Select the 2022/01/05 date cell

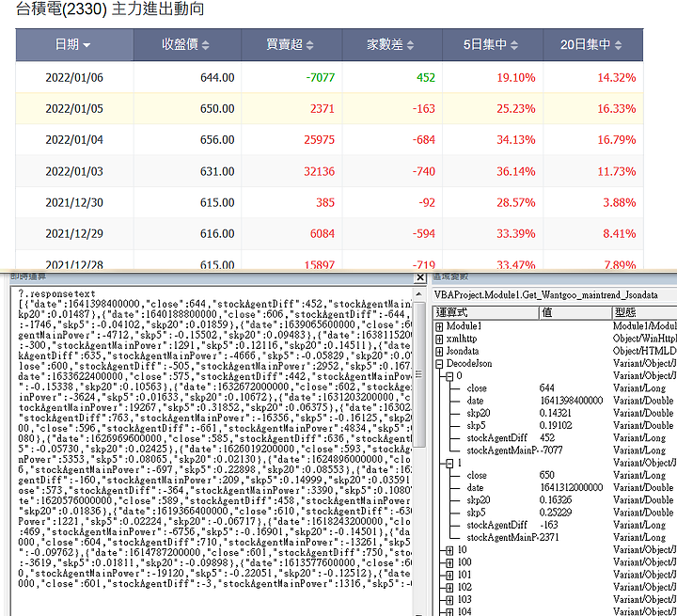(74, 108)
